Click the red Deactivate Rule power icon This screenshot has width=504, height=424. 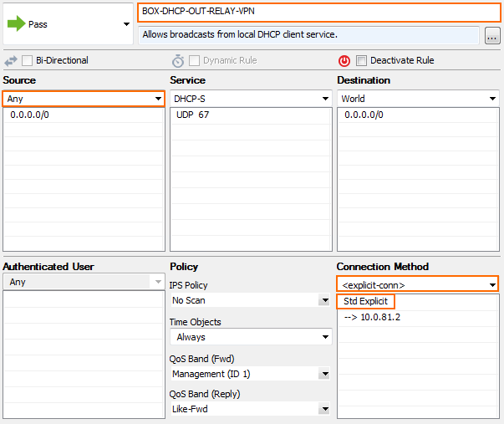[x=344, y=60]
